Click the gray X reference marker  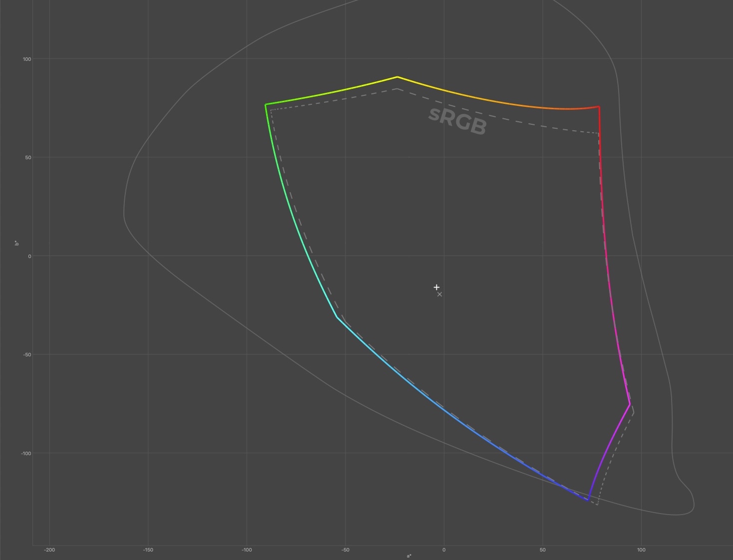point(439,294)
